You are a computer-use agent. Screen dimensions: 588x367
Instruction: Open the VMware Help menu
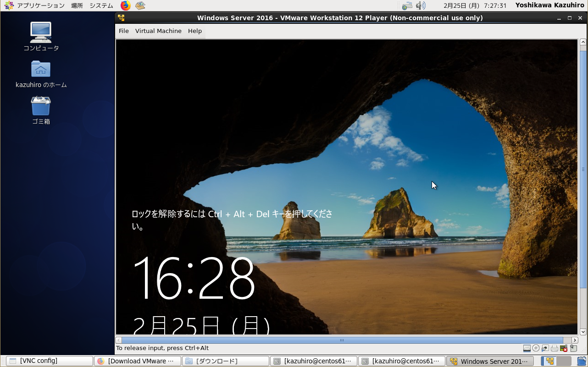pyautogui.click(x=195, y=31)
